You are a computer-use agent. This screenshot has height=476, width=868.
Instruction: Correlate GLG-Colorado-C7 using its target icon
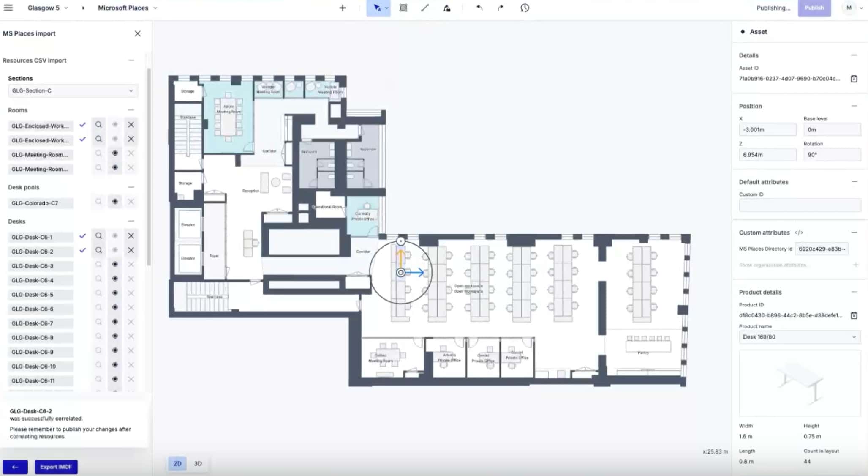115,202
